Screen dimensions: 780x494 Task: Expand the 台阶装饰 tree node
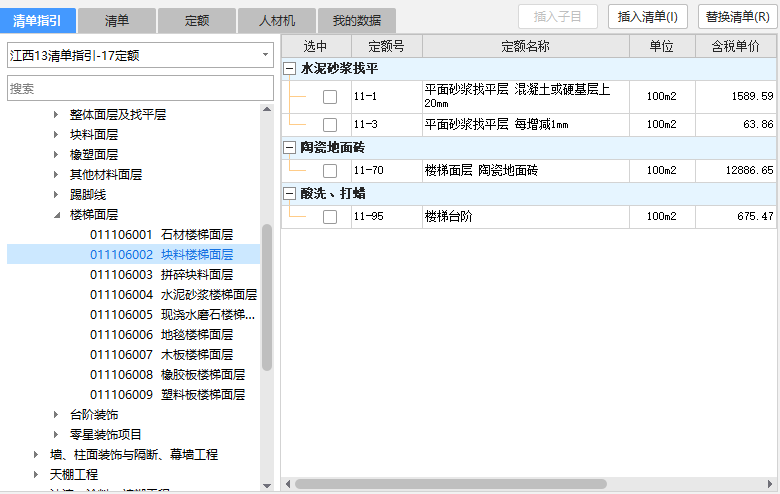56,414
